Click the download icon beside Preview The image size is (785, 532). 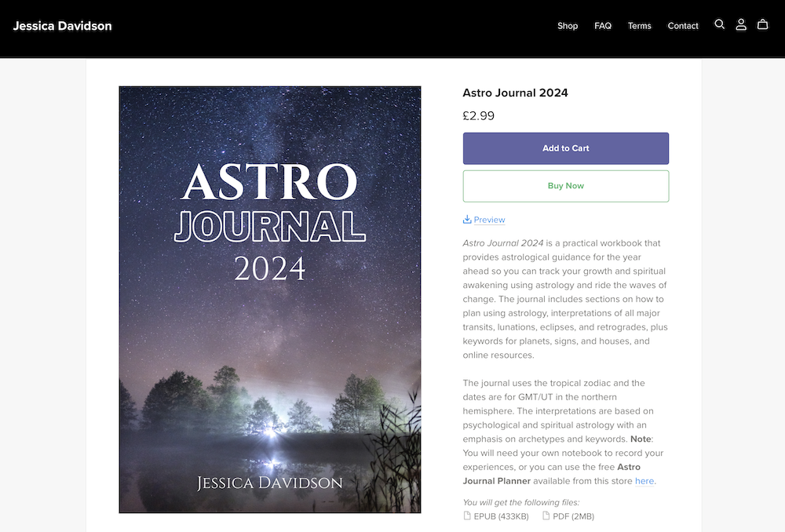tap(466, 220)
